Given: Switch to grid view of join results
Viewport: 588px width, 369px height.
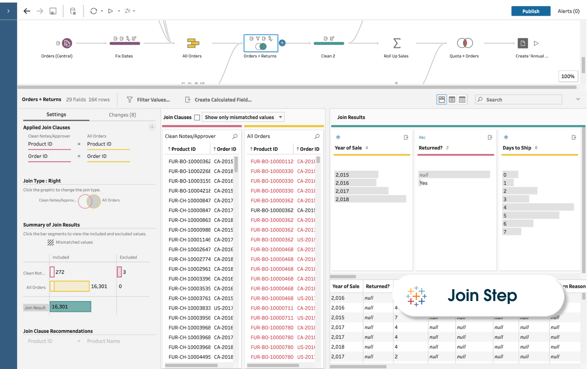Looking at the screenshot, I should click(x=452, y=99).
